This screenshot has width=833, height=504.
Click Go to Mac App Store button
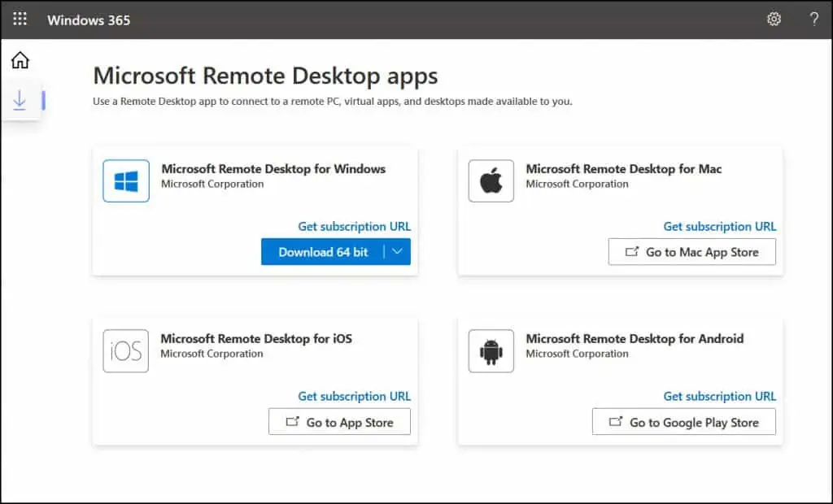coord(691,252)
